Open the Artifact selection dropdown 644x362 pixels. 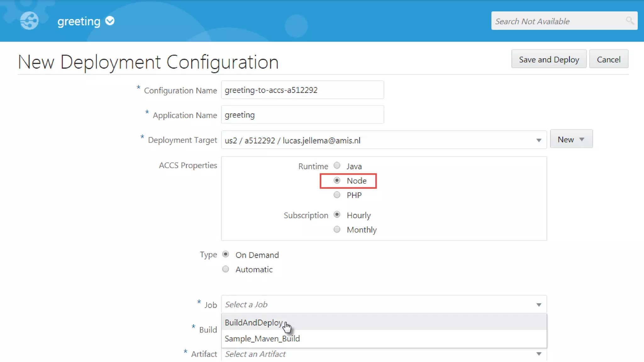[539, 354]
